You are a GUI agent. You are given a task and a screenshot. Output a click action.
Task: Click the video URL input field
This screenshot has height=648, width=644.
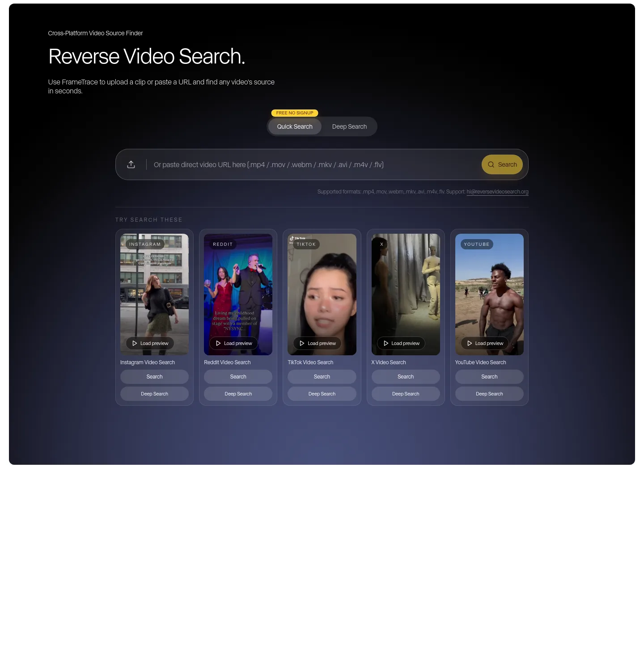[314, 164]
